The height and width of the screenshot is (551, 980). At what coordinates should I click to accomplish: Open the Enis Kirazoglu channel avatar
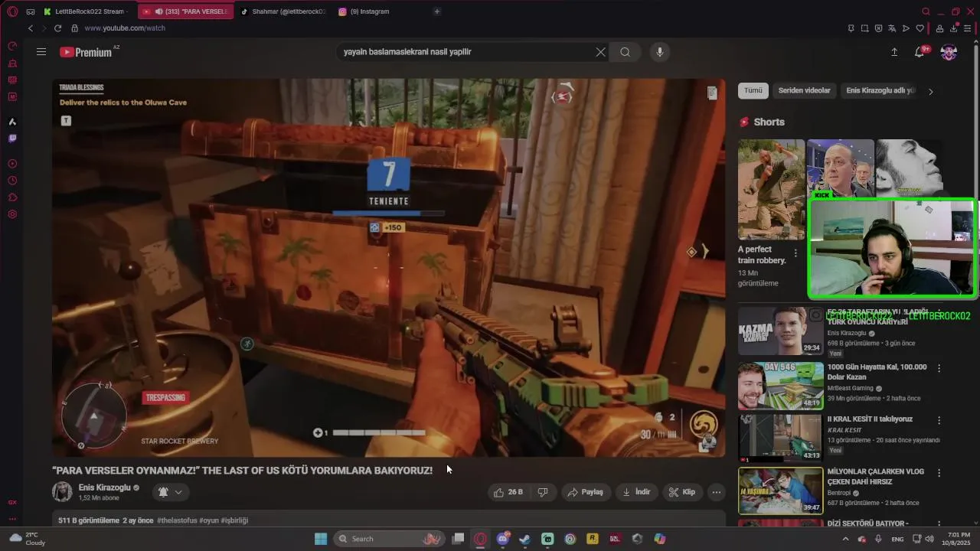tap(62, 492)
